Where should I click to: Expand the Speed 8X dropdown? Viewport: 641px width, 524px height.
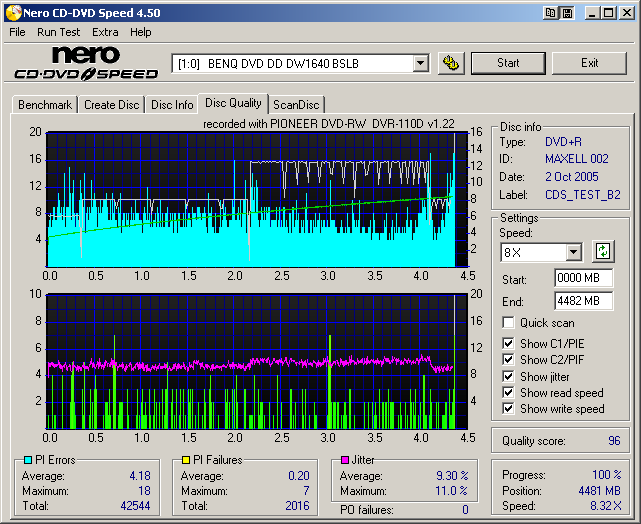[x=573, y=252]
